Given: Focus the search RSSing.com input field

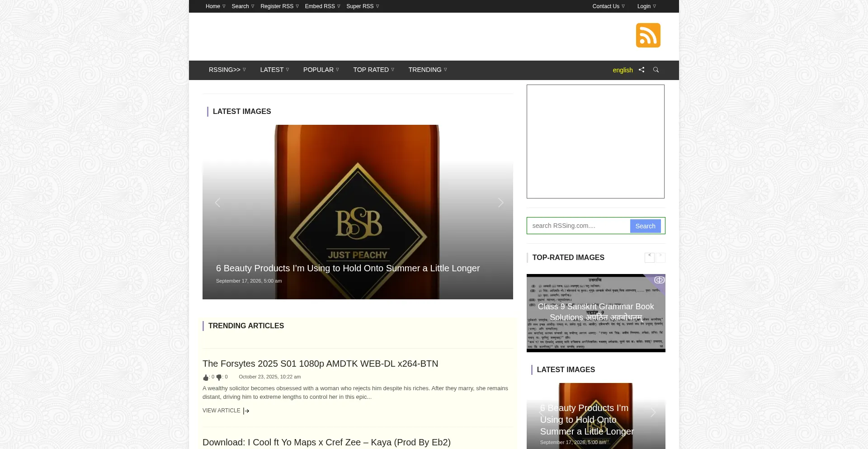Looking at the screenshot, I should 579,226.
